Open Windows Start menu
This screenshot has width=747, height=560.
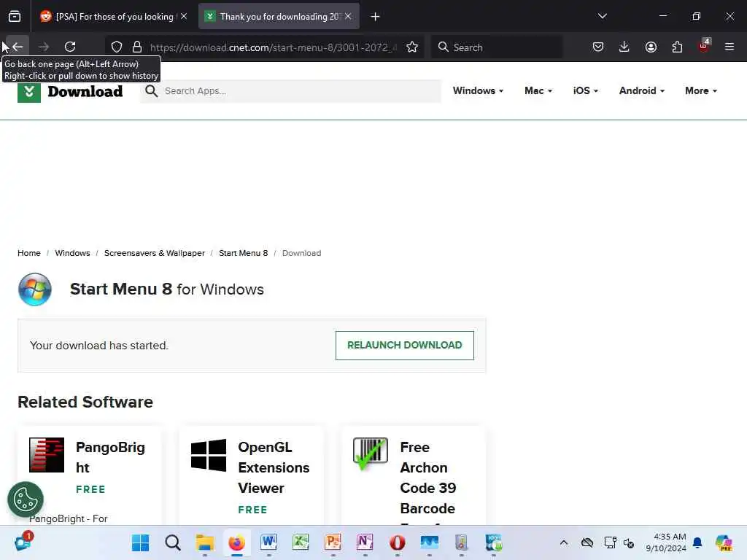tap(141, 542)
